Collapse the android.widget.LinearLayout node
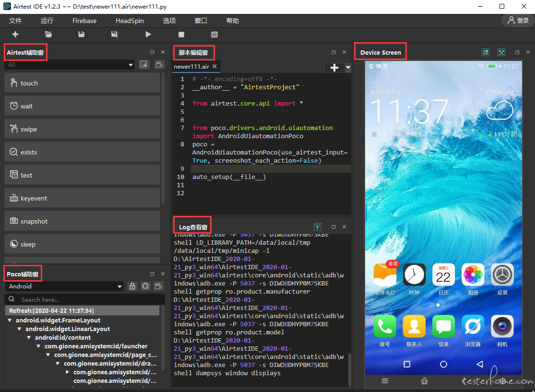 pos(19,329)
